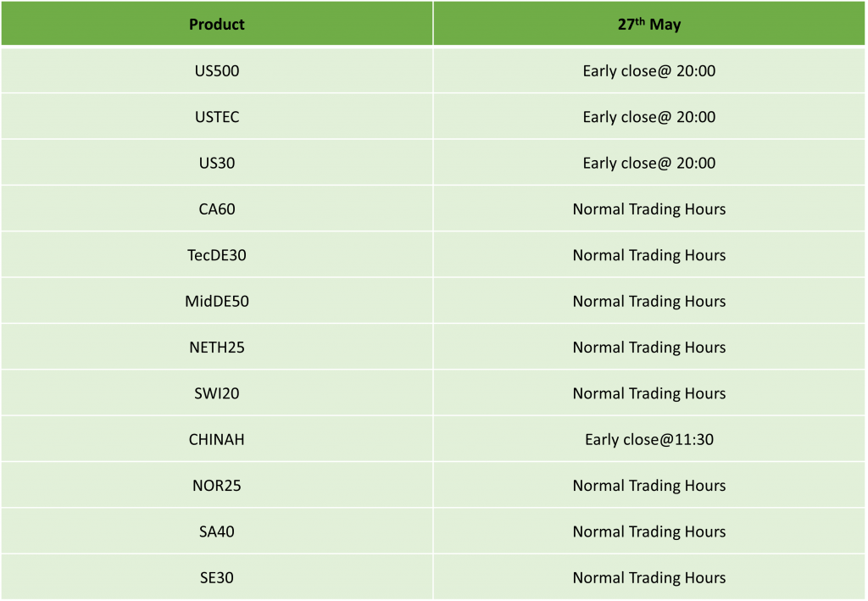Select the USTEC product cell
Image resolution: width=868 pixels, height=601 pixels.
[216, 116]
